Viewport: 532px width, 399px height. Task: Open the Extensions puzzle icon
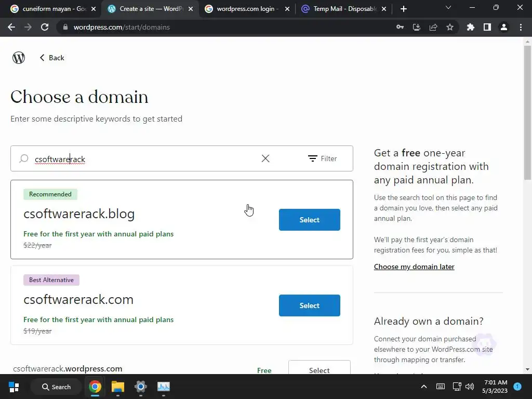(x=471, y=27)
